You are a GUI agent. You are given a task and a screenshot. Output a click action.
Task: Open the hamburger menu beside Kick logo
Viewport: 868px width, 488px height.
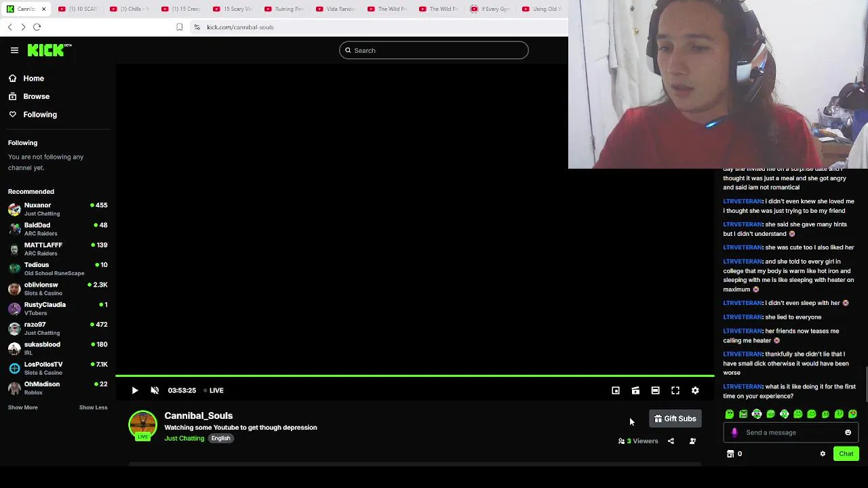(x=14, y=50)
